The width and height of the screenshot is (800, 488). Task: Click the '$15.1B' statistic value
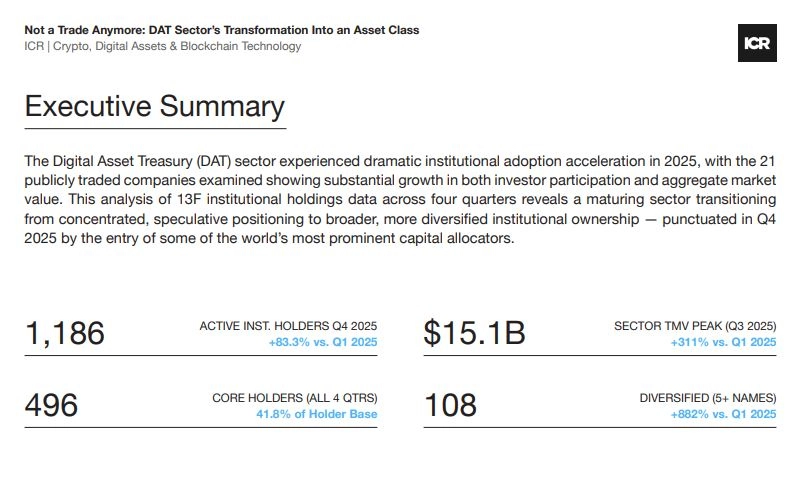click(x=473, y=334)
